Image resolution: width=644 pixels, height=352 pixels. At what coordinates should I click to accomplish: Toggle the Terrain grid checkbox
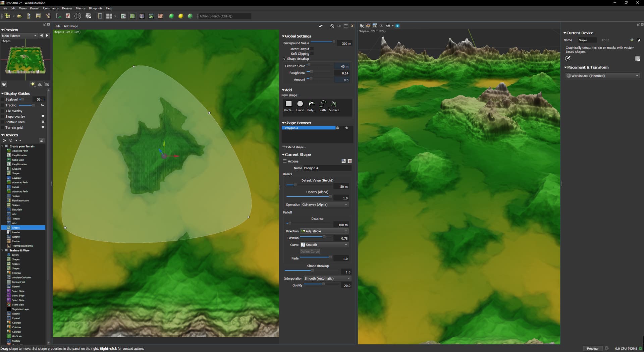3,128
